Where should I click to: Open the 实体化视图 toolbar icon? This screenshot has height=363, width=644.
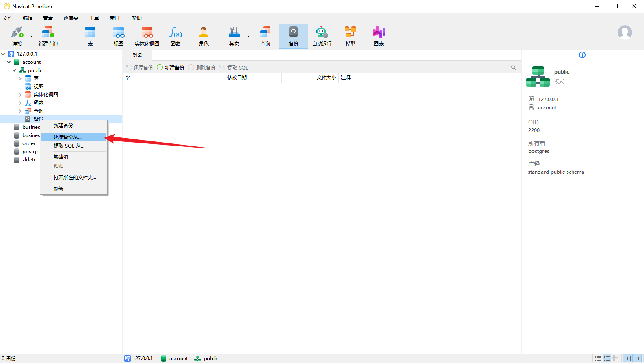147,36
